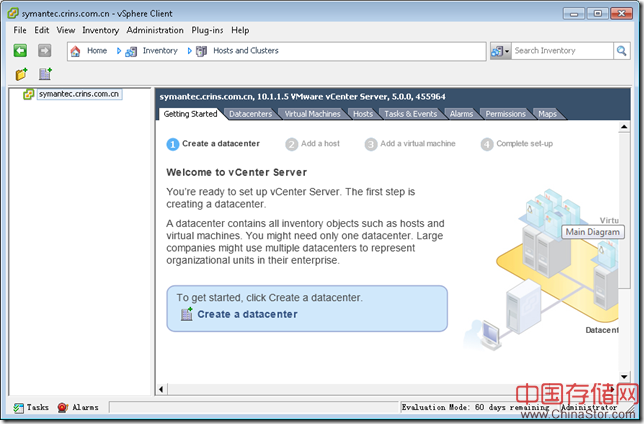
Task: Select symantec.crins.com.cn tree node
Action: point(79,94)
